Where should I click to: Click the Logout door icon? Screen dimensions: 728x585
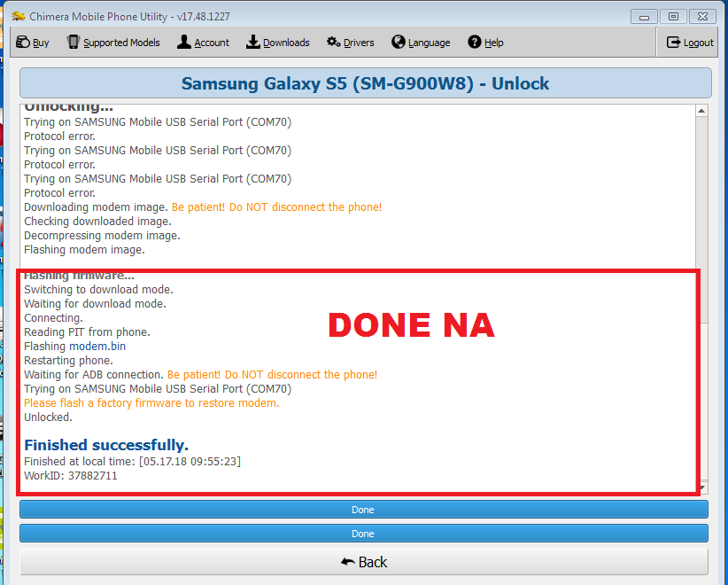coord(673,43)
